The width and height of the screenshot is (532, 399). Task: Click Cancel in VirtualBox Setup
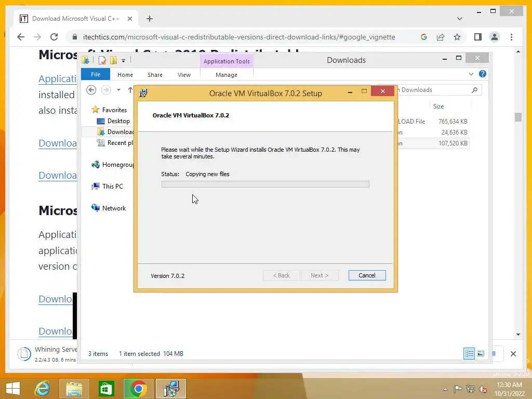(367, 275)
